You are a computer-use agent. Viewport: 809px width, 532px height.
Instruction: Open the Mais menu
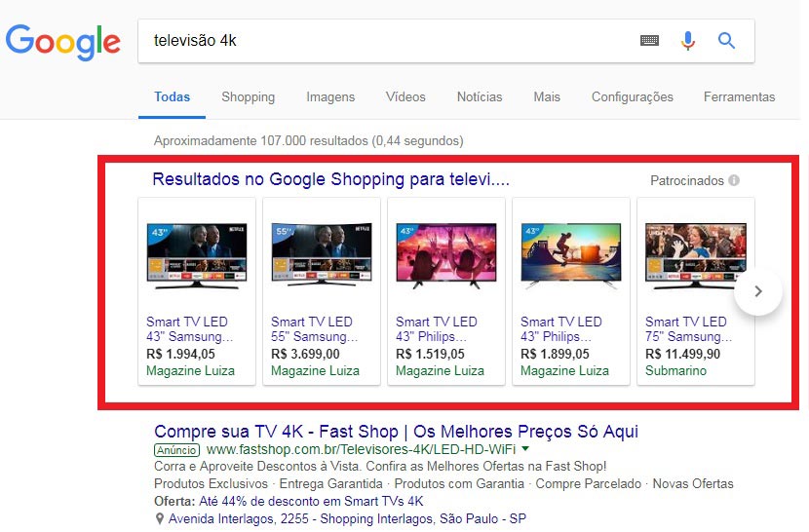click(547, 97)
